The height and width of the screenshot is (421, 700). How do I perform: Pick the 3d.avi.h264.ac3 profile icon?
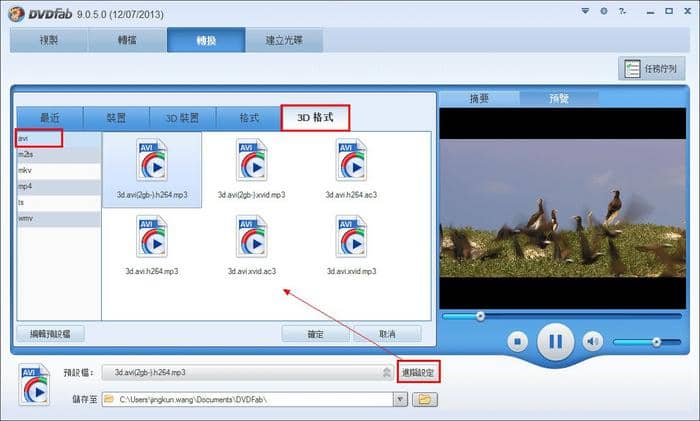click(351, 160)
